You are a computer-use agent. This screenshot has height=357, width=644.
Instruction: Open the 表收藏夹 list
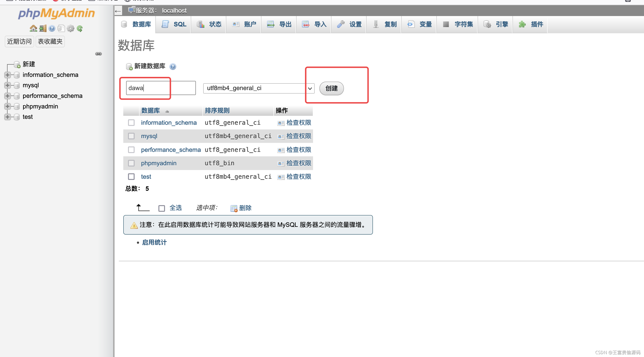click(x=50, y=41)
